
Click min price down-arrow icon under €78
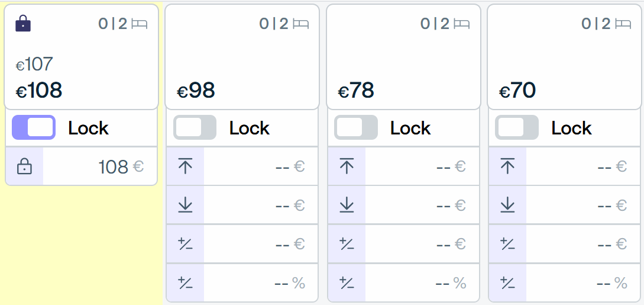[347, 205]
